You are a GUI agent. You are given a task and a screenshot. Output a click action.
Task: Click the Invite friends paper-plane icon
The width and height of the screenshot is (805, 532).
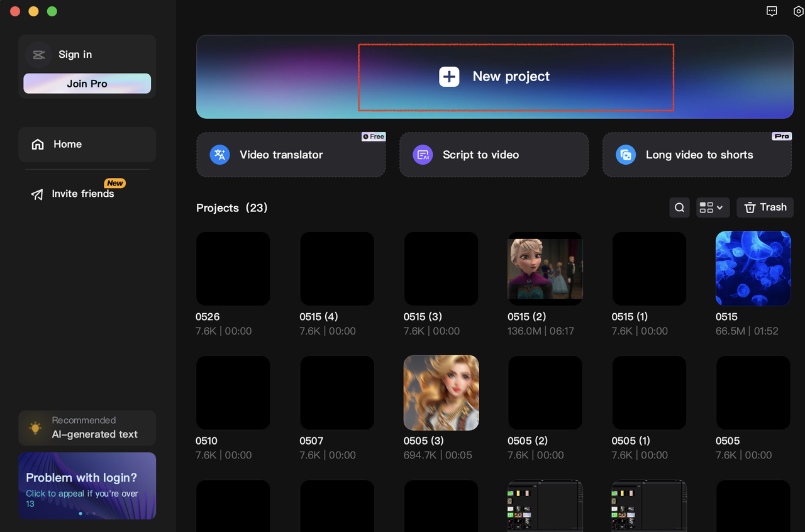36,194
